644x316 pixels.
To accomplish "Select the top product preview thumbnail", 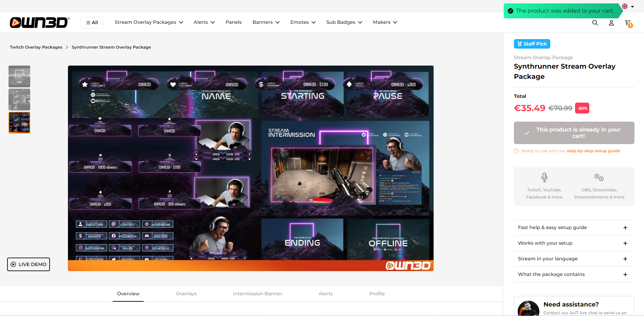I will click(19, 76).
